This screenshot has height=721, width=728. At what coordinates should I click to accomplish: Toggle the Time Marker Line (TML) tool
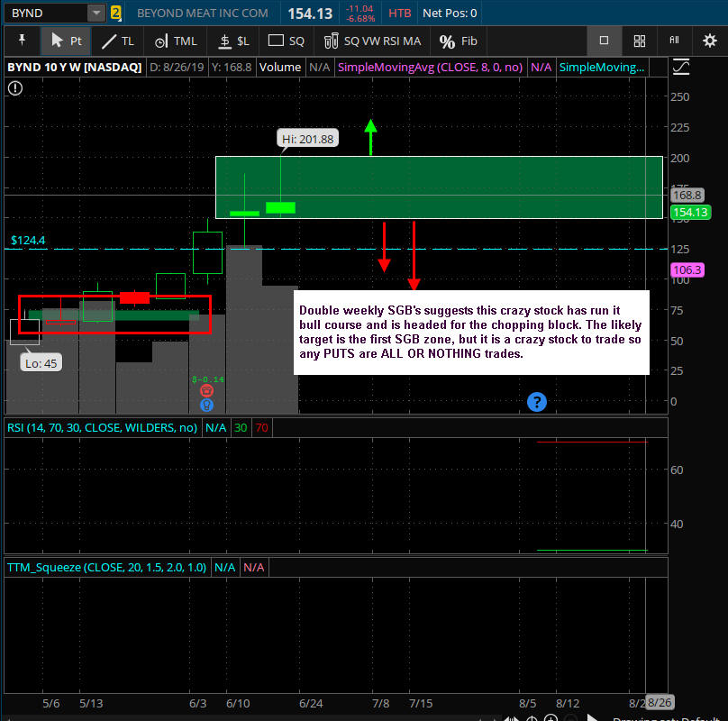coord(176,41)
